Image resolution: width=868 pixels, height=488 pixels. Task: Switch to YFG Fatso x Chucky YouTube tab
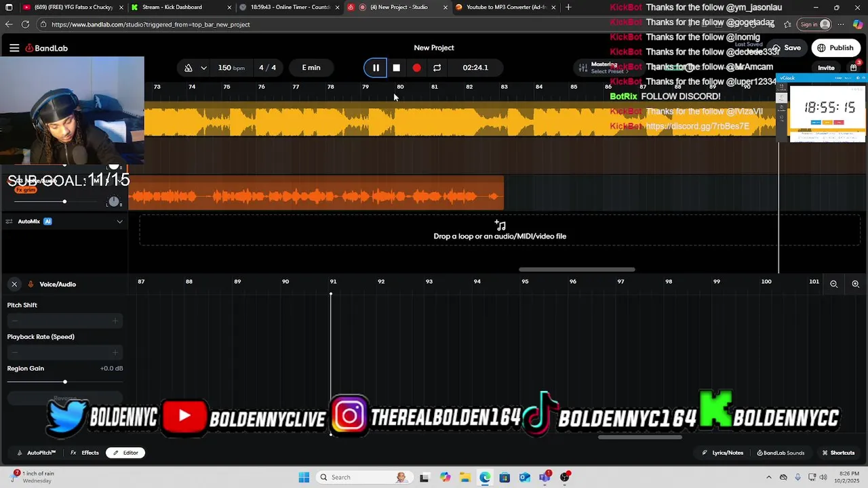[73, 7]
